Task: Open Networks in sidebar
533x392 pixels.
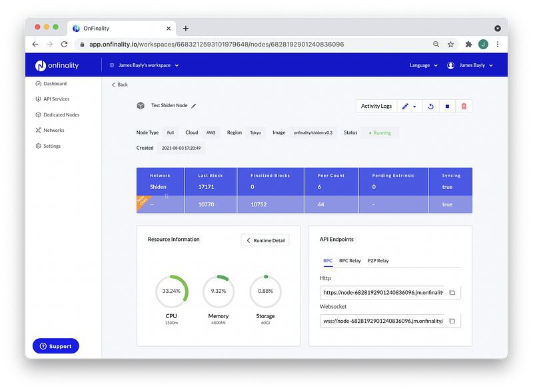Action: 49,130
